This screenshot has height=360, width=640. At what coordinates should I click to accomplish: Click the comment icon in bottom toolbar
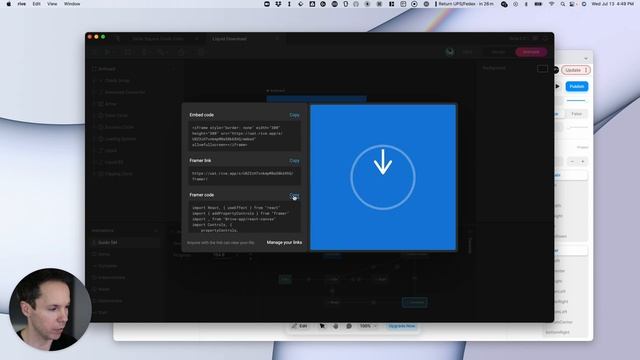click(x=349, y=326)
